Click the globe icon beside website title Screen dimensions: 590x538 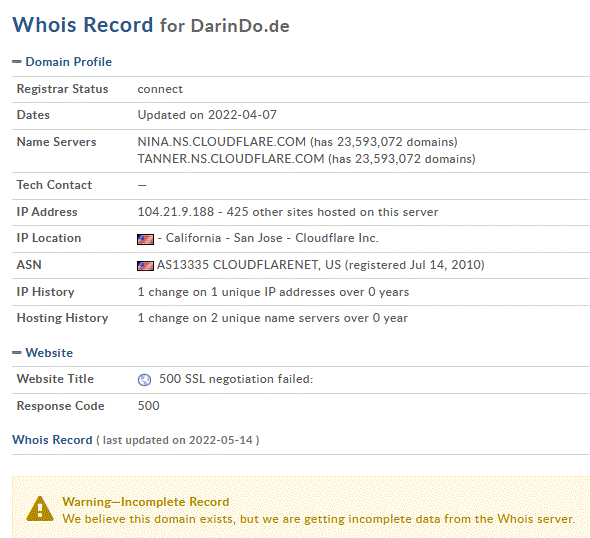tap(144, 380)
